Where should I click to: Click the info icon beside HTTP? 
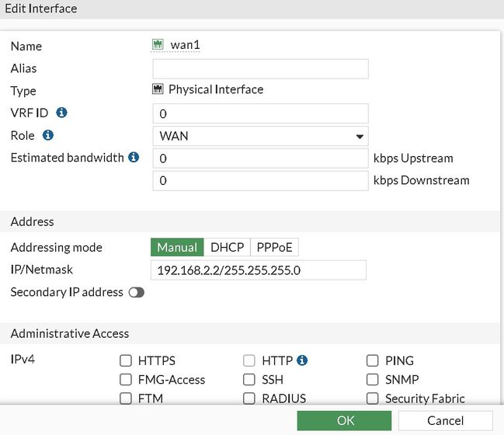(302, 360)
